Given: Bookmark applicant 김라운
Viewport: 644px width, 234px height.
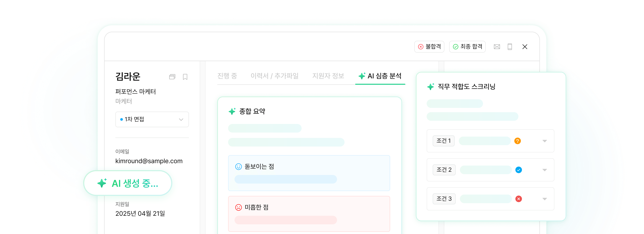Looking at the screenshot, I should (x=185, y=77).
